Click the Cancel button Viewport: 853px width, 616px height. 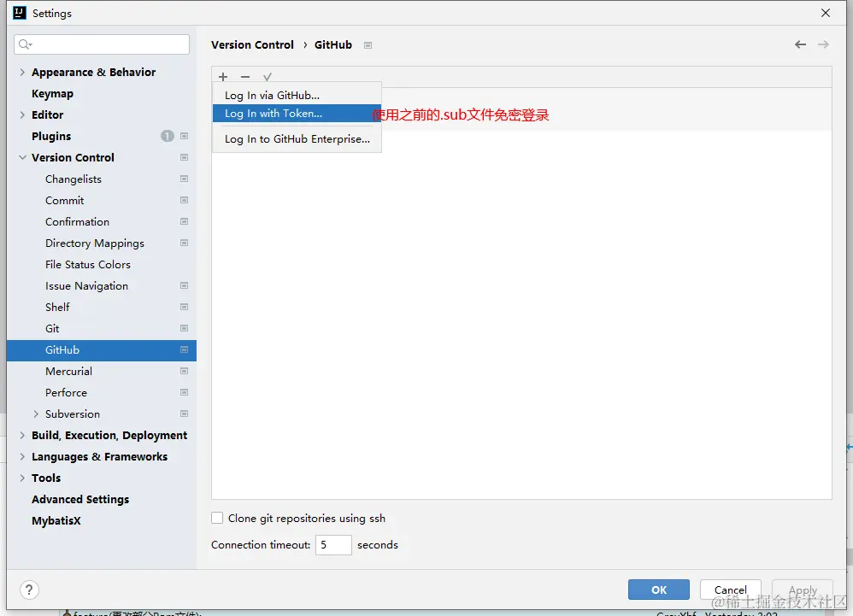(730, 590)
